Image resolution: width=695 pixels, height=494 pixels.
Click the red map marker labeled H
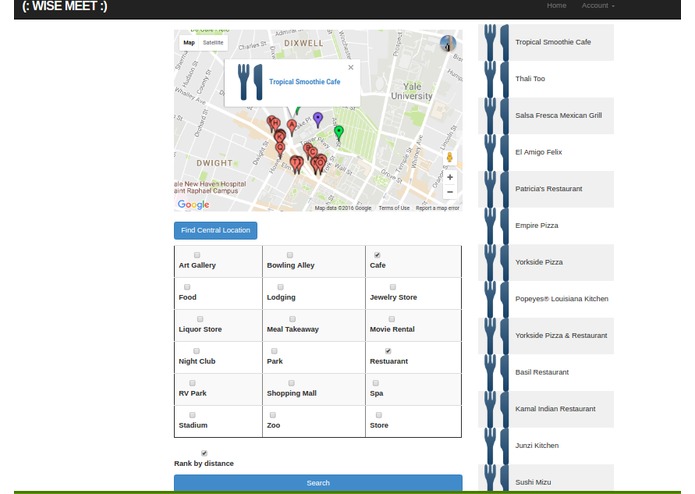[275, 124]
